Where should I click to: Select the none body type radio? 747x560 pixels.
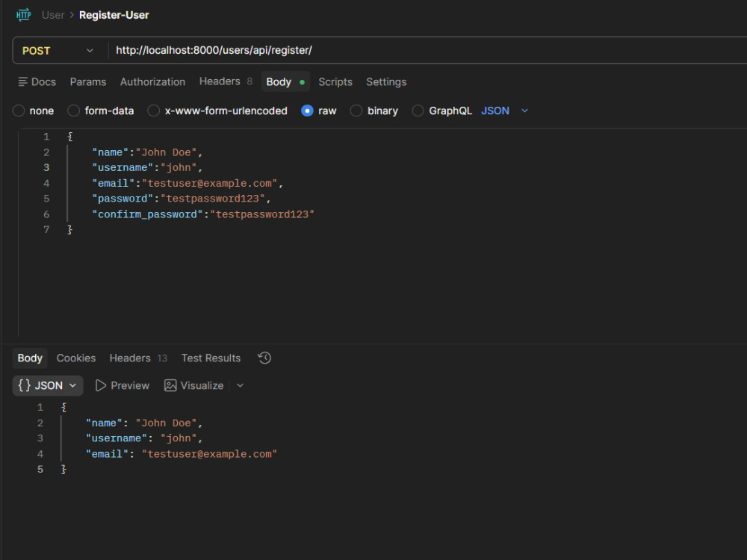click(19, 111)
